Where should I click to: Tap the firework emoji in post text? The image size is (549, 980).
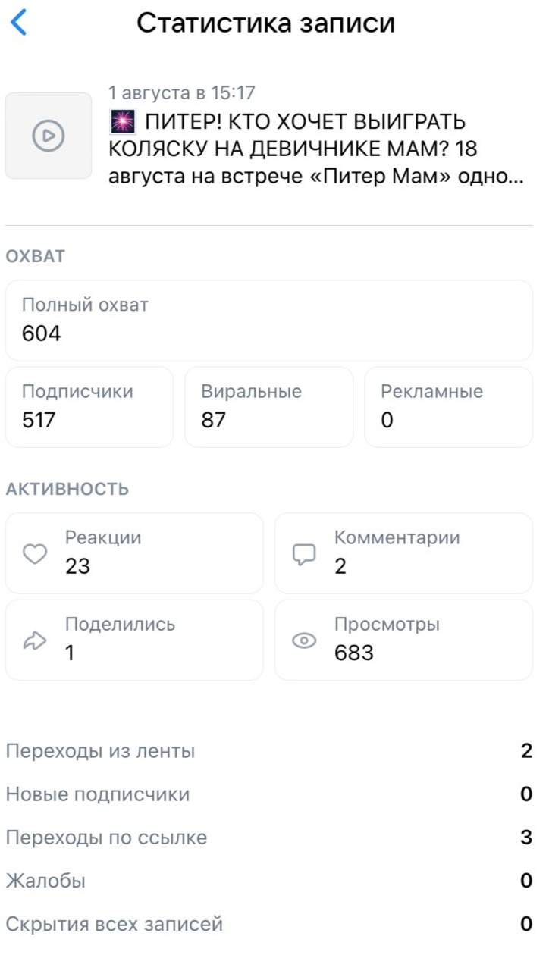(122, 121)
